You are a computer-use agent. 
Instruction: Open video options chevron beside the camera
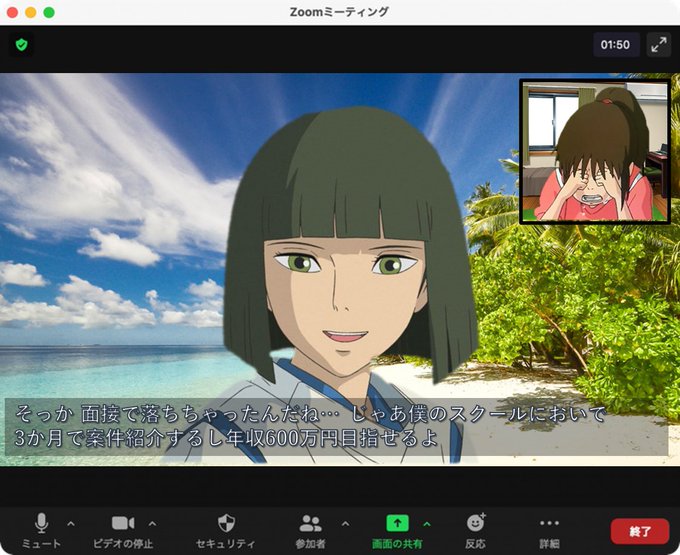coord(152,524)
